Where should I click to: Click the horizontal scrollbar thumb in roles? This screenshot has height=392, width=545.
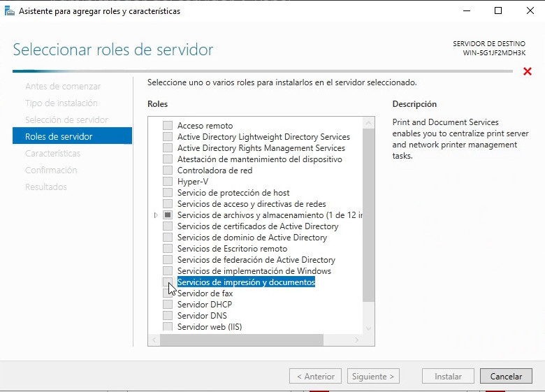click(x=241, y=340)
